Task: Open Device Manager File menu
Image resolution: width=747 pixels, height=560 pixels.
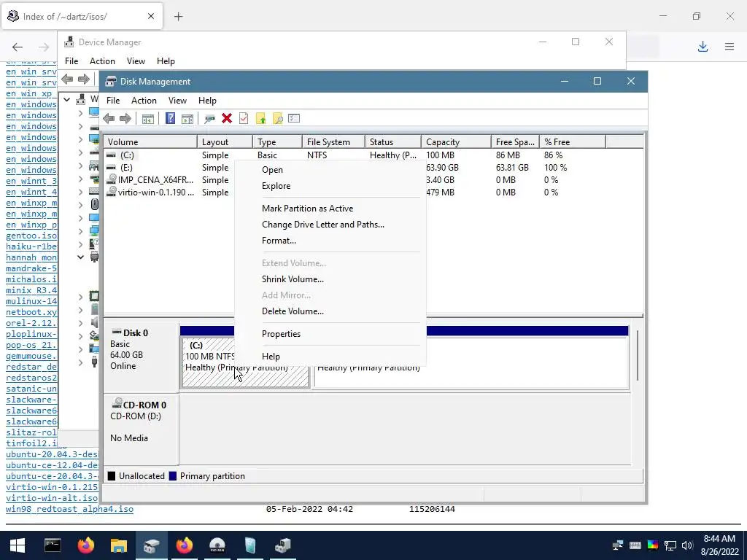Action: 71,61
